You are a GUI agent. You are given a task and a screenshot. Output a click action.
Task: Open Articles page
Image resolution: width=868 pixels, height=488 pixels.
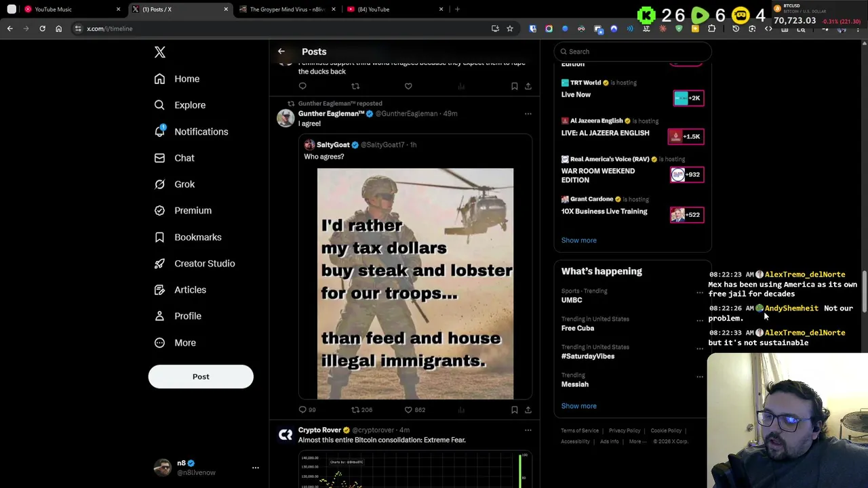click(180, 289)
